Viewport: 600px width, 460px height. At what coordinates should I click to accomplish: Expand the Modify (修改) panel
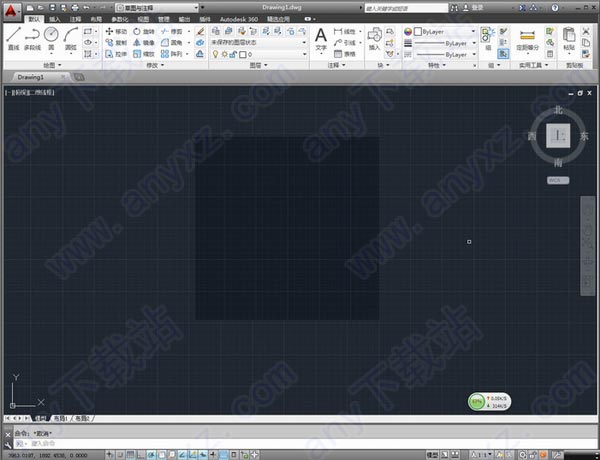coord(155,65)
